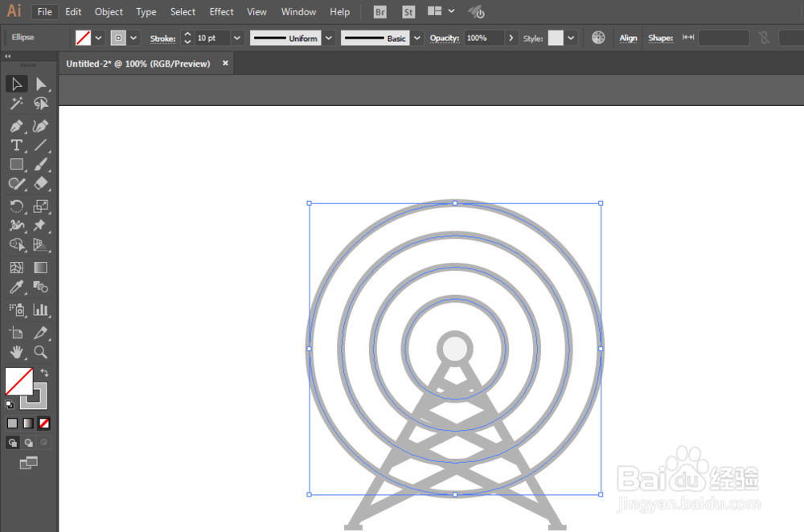
Task: Click the Stroke swatch in toolbox
Action: click(x=39, y=402)
